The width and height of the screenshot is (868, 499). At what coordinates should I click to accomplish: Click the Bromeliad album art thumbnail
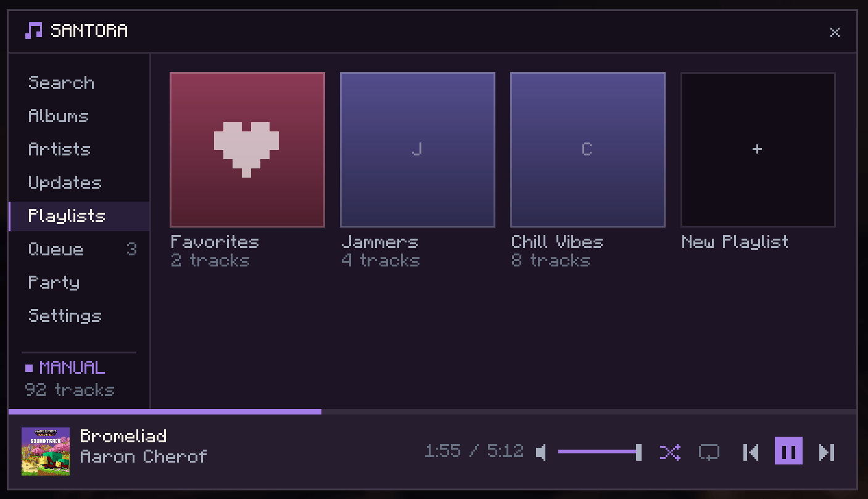(46, 452)
